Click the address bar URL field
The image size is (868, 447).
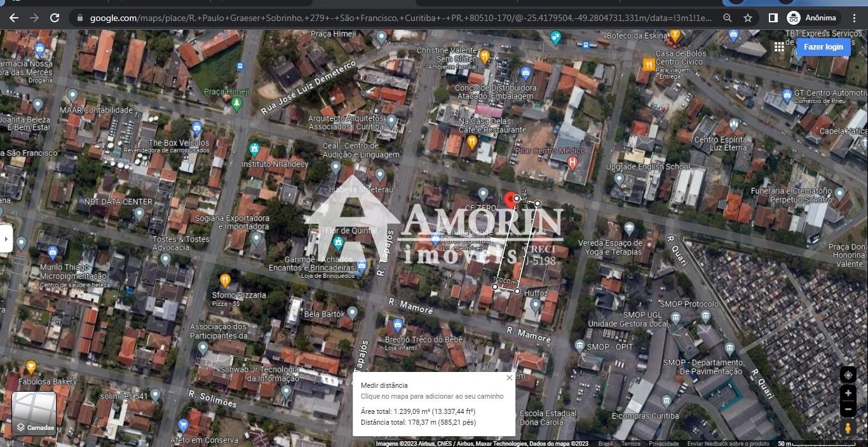click(x=400, y=18)
